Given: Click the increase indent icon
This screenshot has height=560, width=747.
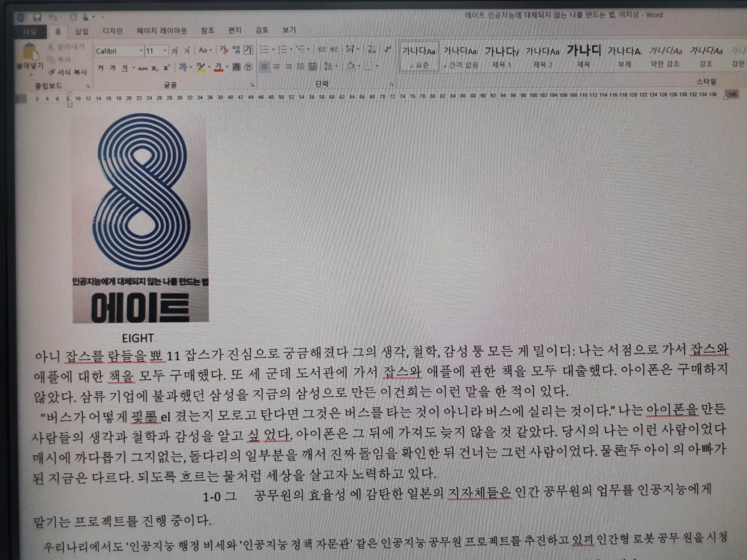Looking at the screenshot, I should pos(334,50).
